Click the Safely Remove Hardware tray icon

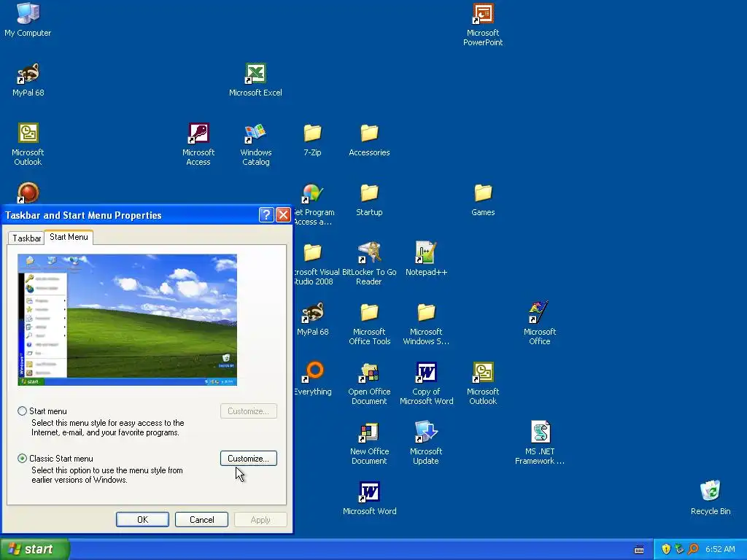pos(679,549)
